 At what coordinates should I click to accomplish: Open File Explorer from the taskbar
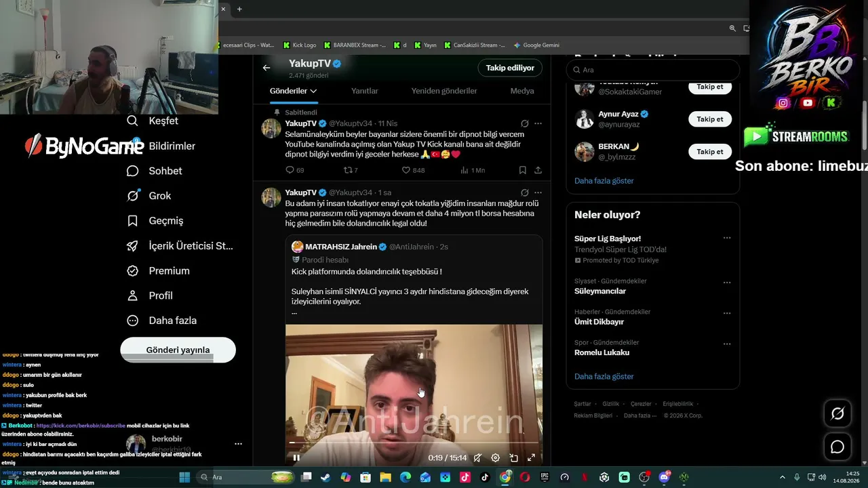385,477
